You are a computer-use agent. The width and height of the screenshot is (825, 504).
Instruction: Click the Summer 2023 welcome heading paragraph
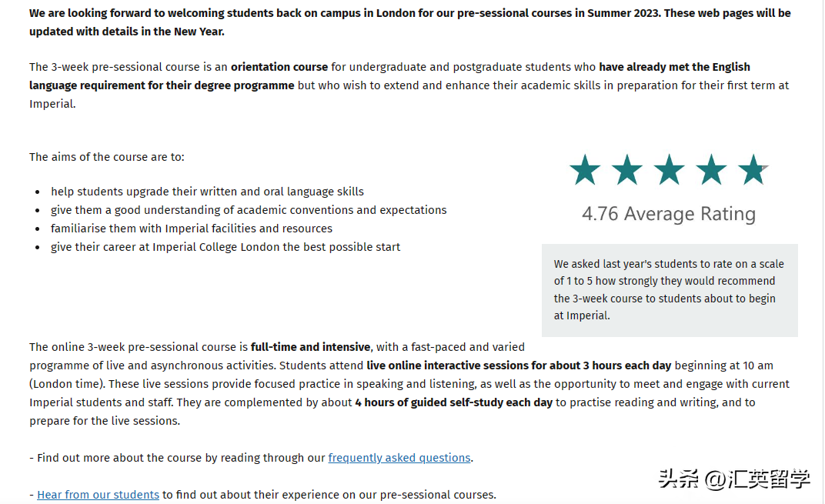click(x=410, y=22)
